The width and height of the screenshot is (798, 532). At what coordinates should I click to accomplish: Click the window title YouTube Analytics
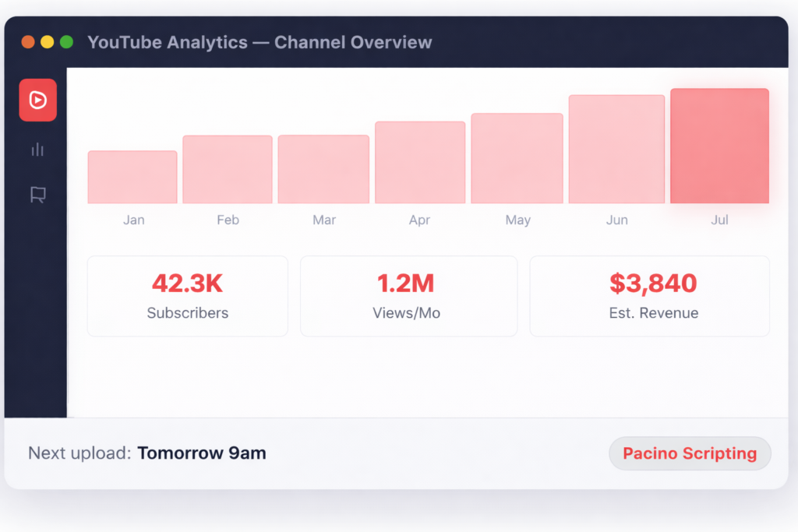(x=260, y=42)
